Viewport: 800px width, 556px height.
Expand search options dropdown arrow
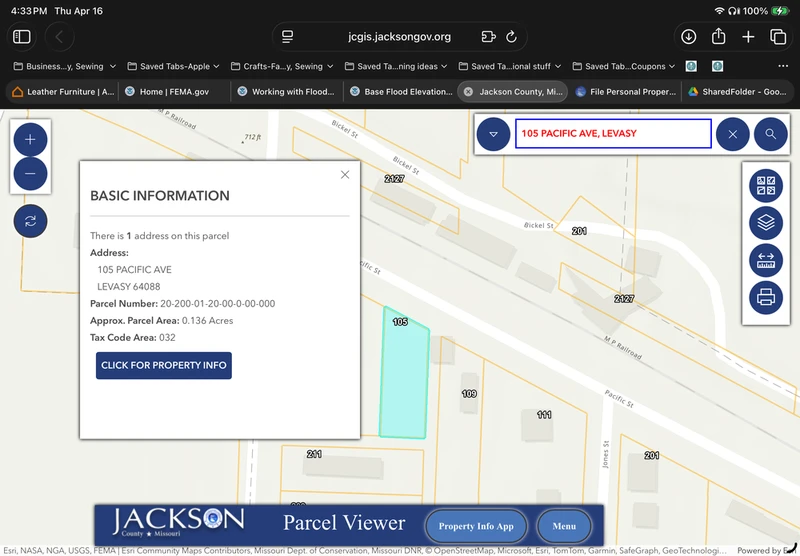(493, 134)
